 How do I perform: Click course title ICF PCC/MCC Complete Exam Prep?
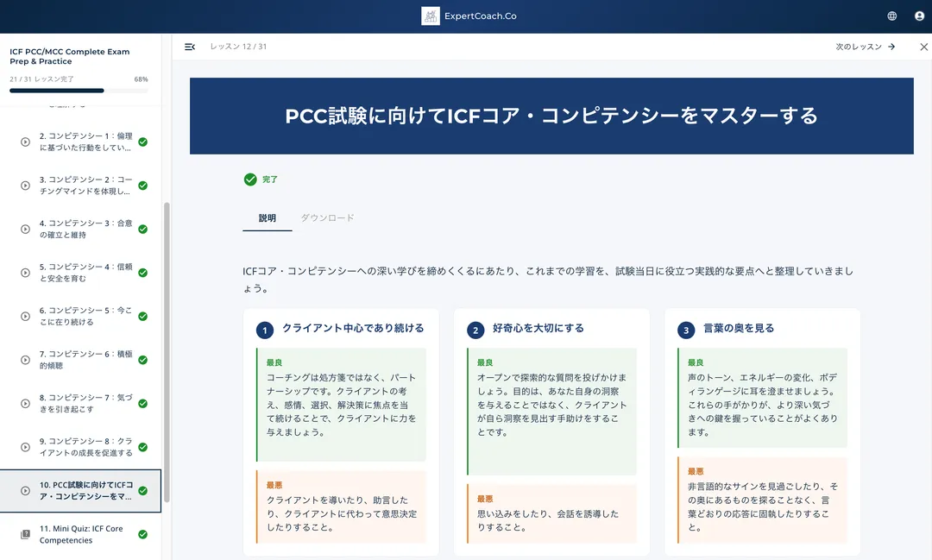click(x=70, y=56)
